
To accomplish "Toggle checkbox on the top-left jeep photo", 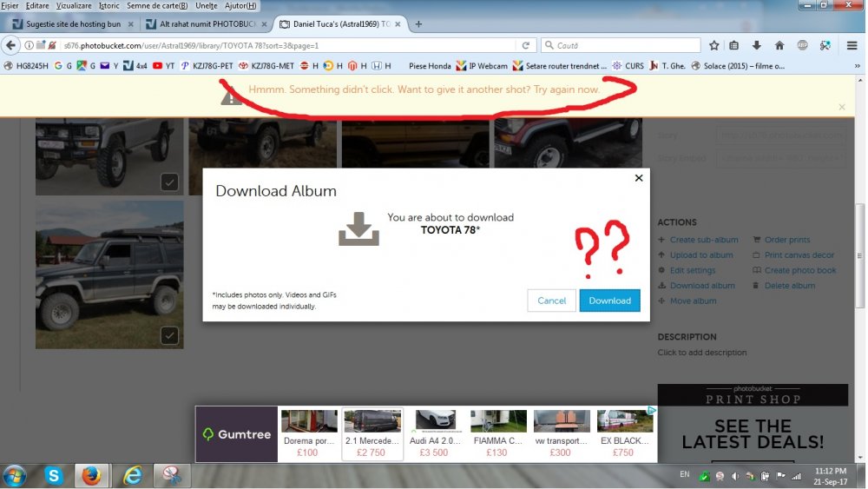I will 169,182.
